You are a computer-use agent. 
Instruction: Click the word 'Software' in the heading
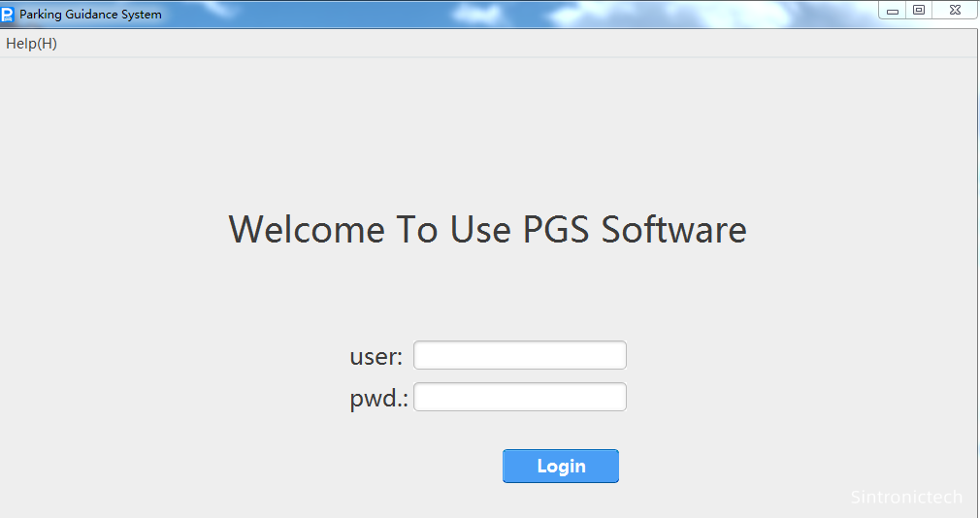point(673,230)
